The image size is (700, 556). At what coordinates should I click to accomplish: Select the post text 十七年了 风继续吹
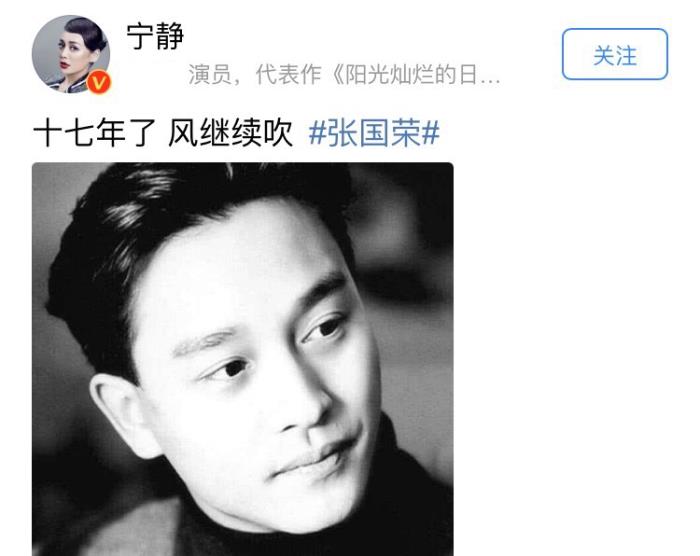[x=163, y=133]
